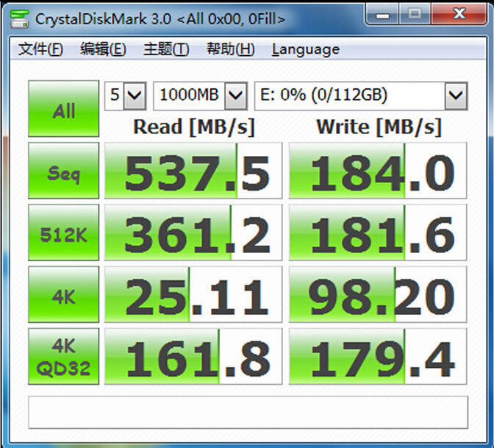Click the 4K read result 25.11
This screenshot has height=448, width=494.
pyautogui.click(x=193, y=294)
